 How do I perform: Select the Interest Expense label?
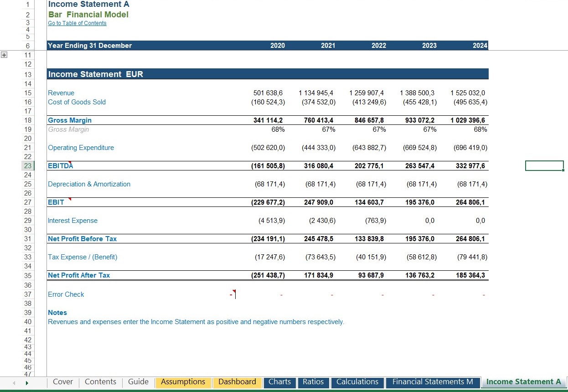click(x=73, y=221)
